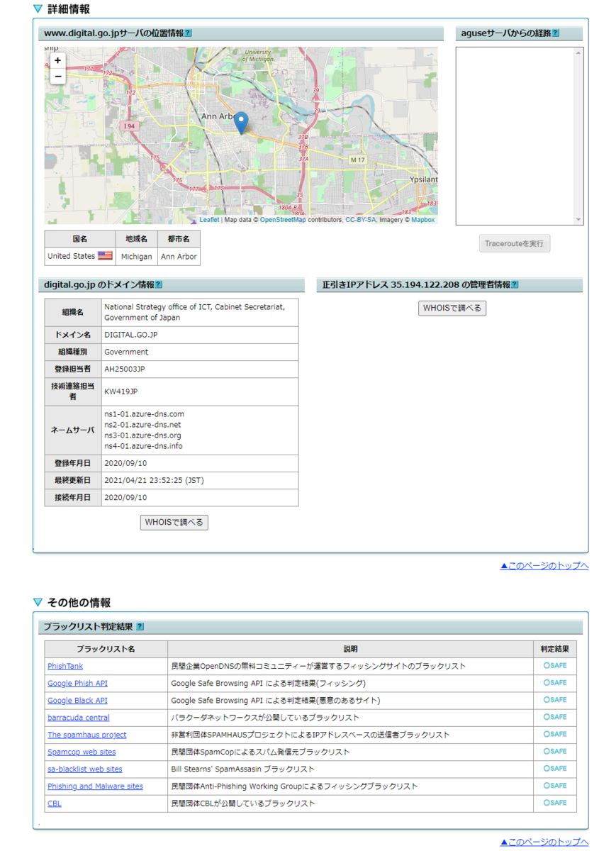
Task: Select the Government organization type cell
Action: point(199,352)
